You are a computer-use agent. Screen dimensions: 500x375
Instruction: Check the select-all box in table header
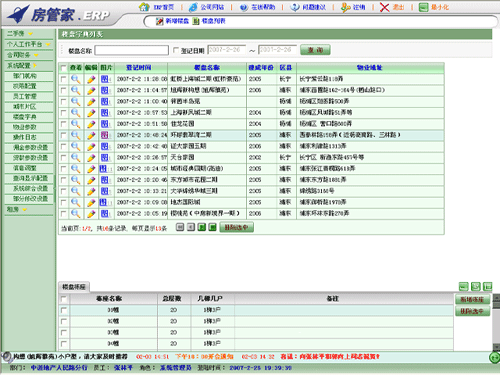click(63, 68)
